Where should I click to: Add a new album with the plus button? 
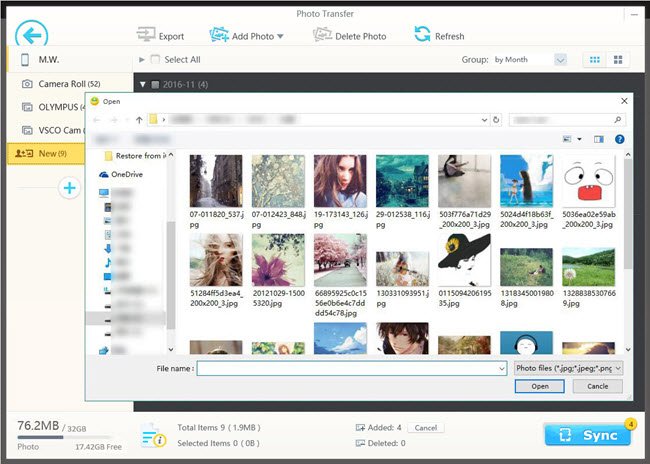[x=69, y=188]
